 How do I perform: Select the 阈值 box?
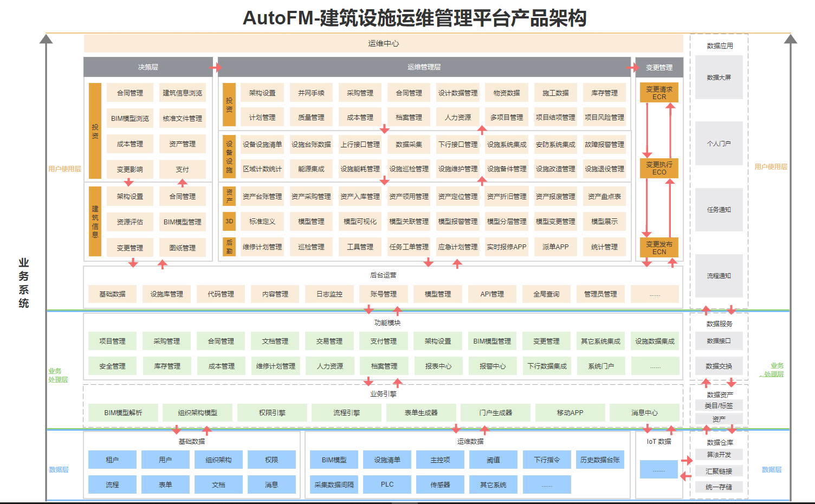click(x=493, y=460)
